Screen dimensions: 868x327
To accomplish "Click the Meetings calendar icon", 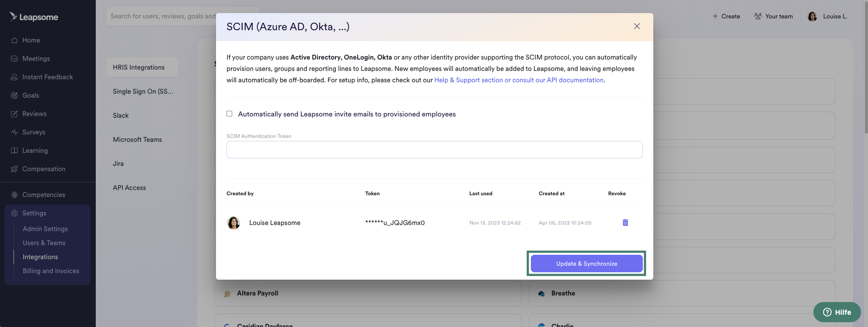I will coord(14,59).
